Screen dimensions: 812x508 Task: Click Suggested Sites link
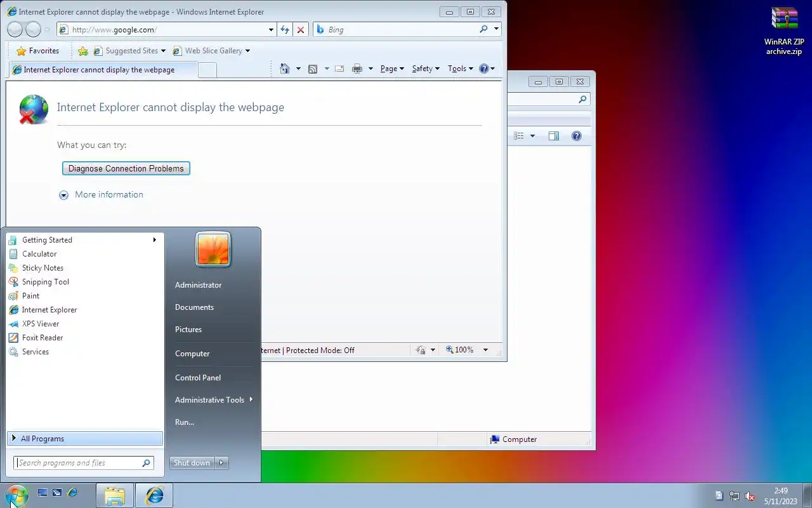pyautogui.click(x=129, y=51)
